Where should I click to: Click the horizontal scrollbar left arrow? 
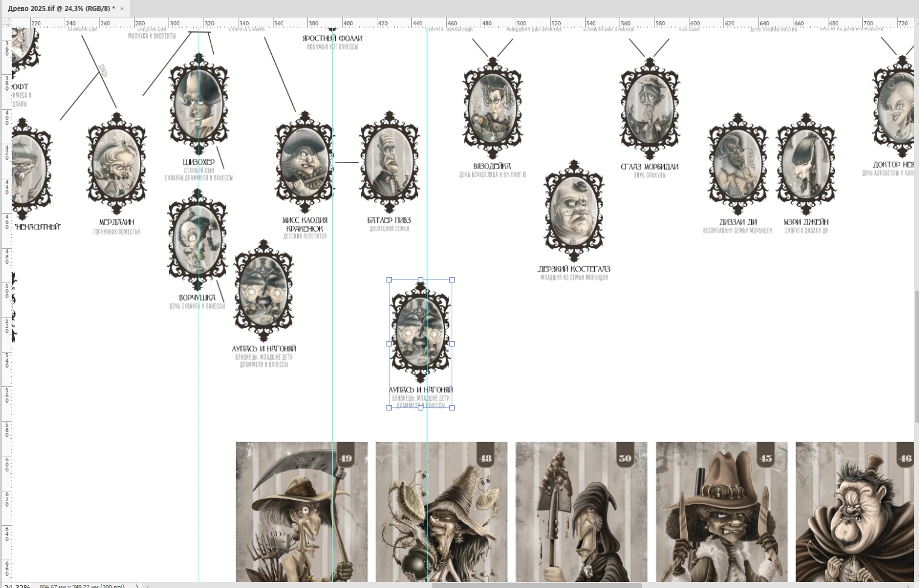(148, 586)
